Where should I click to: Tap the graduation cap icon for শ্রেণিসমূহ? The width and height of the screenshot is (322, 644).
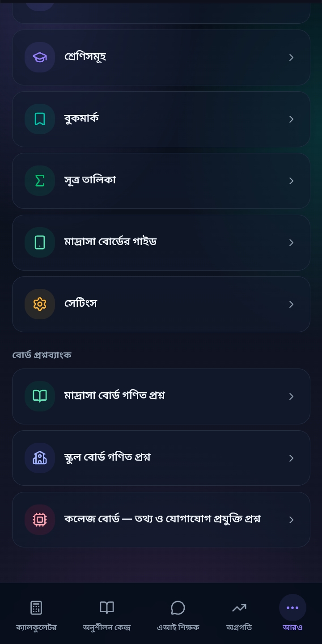tap(40, 57)
